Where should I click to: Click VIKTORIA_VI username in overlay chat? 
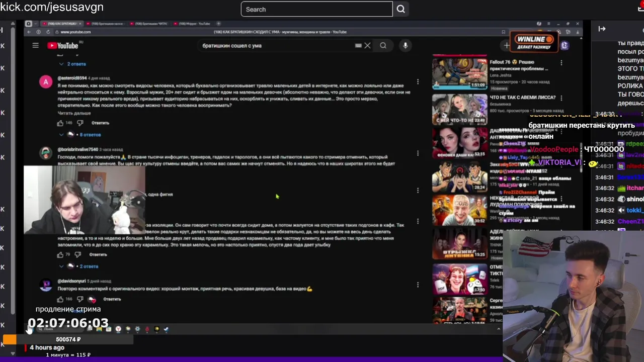pyautogui.click(x=559, y=162)
